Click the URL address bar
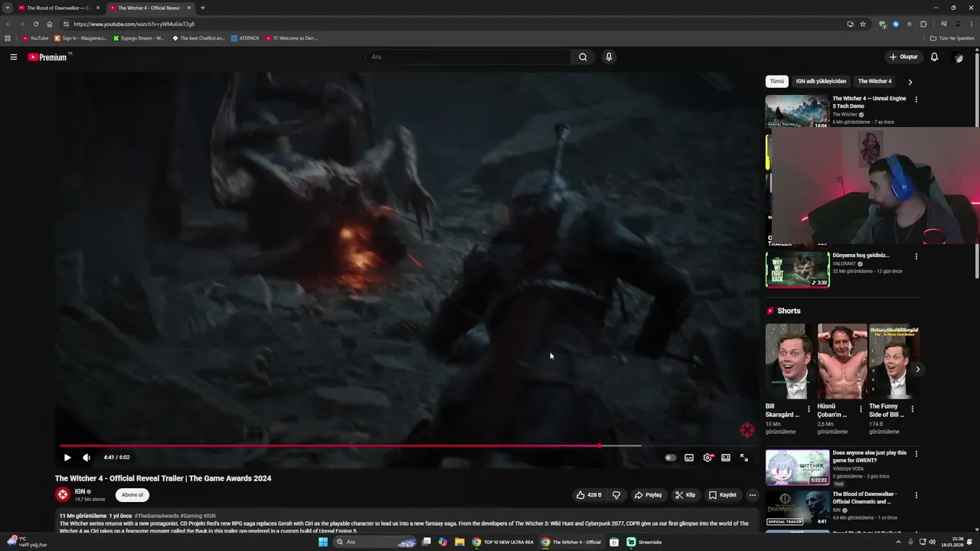The width and height of the screenshot is (980, 551). pyautogui.click(x=452, y=24)
